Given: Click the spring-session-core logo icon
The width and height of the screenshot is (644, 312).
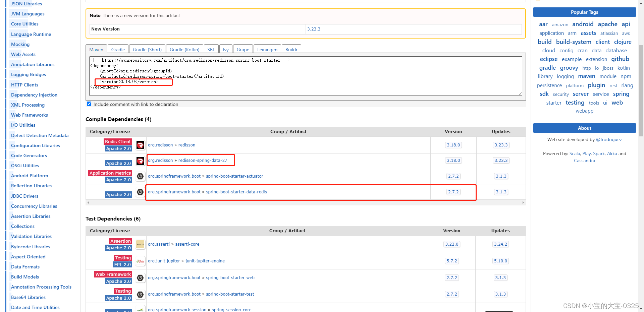Looking at the screenshot, I should point(140,310).
